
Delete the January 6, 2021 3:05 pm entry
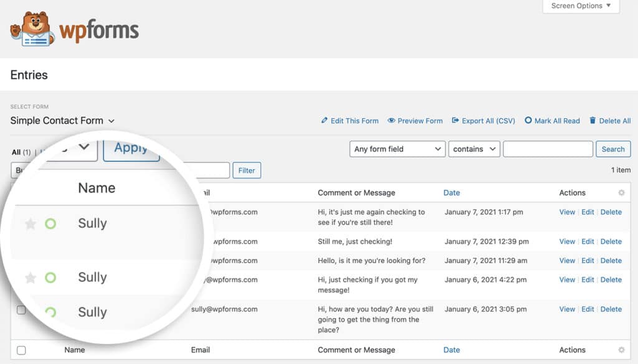point(611,309)
